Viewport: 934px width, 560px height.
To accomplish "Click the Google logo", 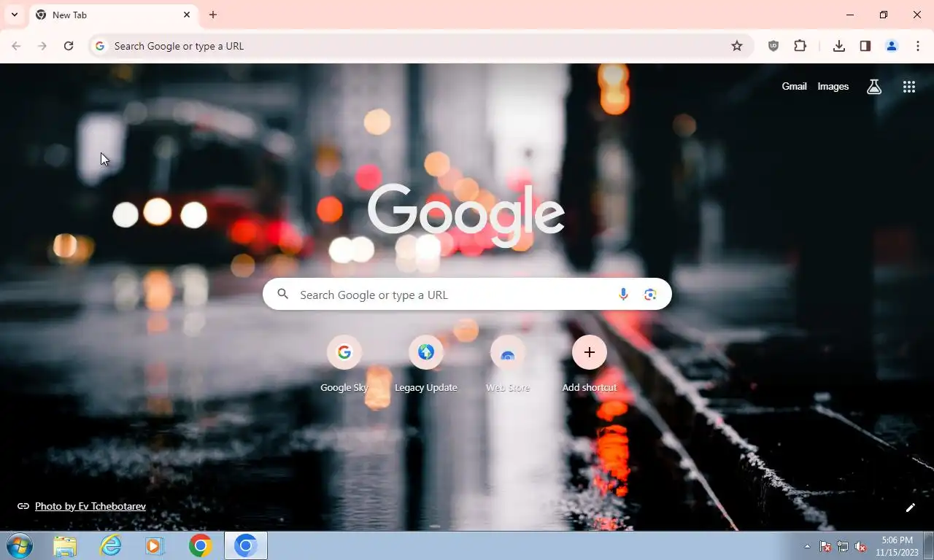I will tap(466, 214).
